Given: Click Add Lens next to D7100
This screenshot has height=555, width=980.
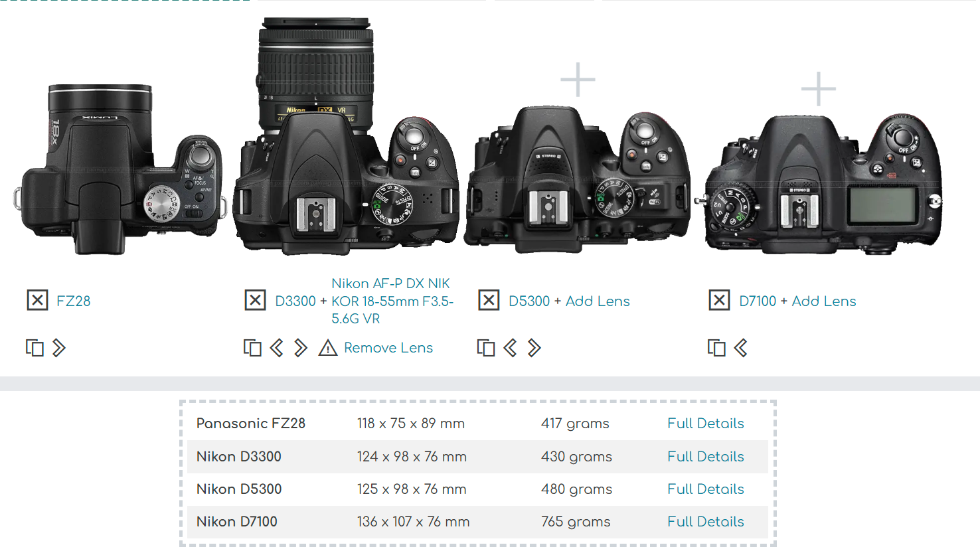Looking at the screenshot, I should tap(824, 301).
